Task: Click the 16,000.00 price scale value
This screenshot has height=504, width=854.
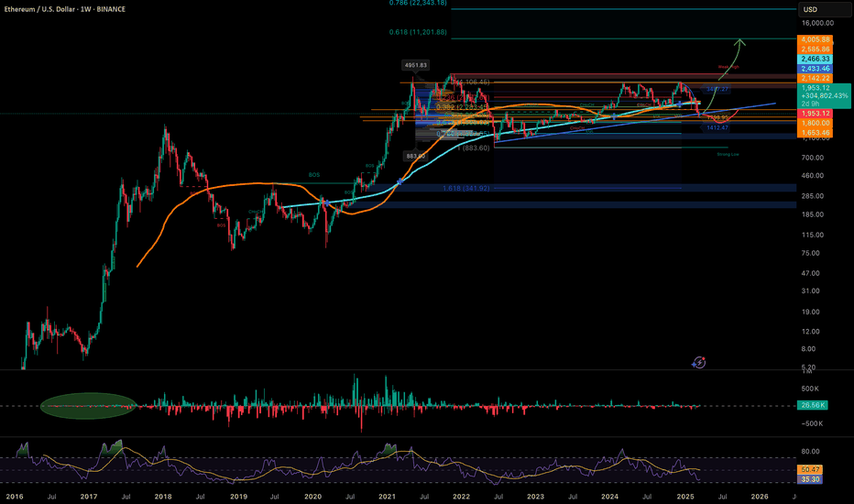Action: (x=817, y=23)
